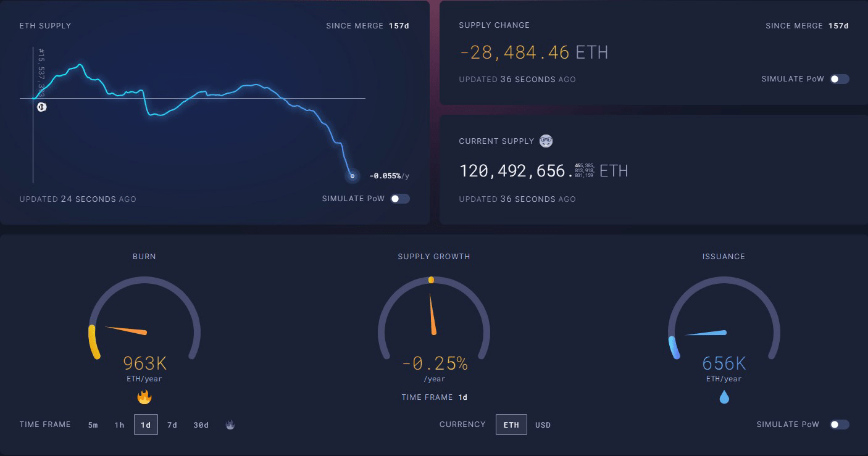This screenshot has height=456, width=868.
Task: Select the 1h time frame
Action: tap(119, 425)
